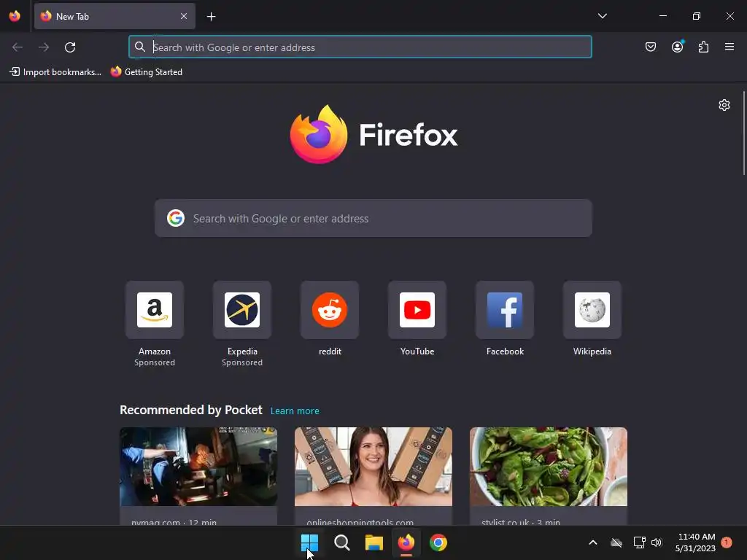Click the Firefox View icon beside the tabs
This screenshot has width=747, height=560.
[15, 16]
